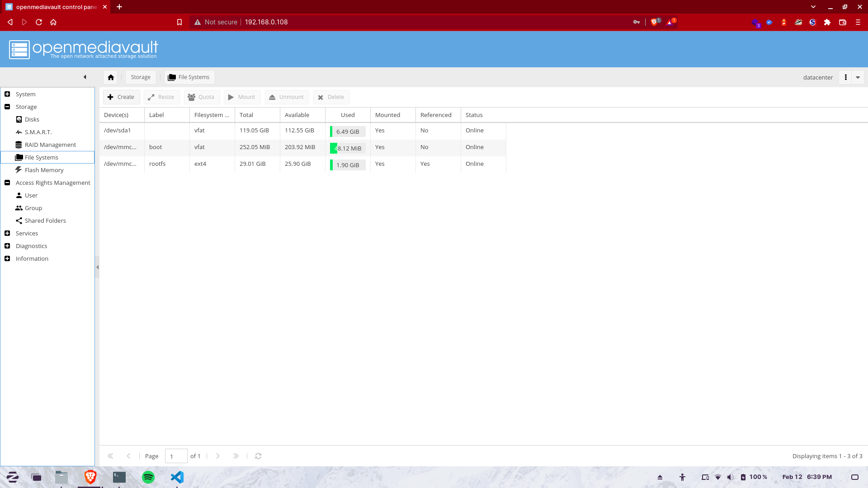Open the user dropdown arrow menu
This screenshot has width=868, height=488.
tap(858, 77)
